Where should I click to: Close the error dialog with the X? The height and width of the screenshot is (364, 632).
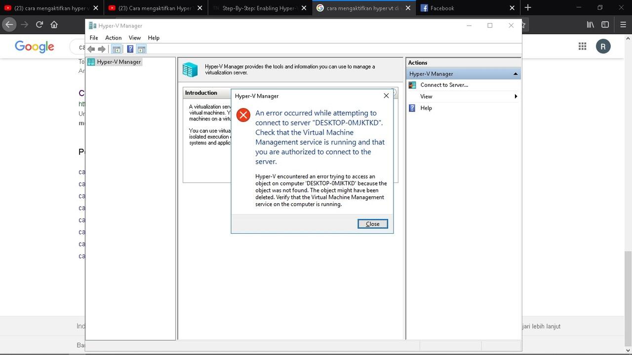coord(386,96)
